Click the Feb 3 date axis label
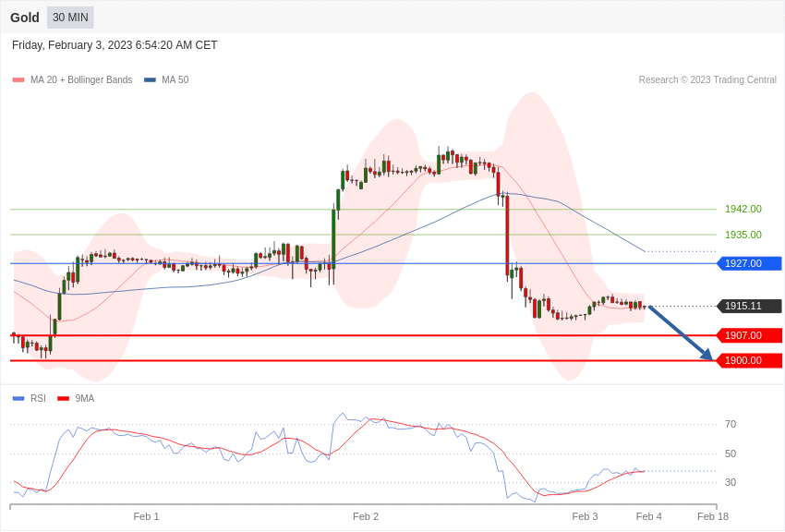Screen dimensions: 785x532 (585, 516)
